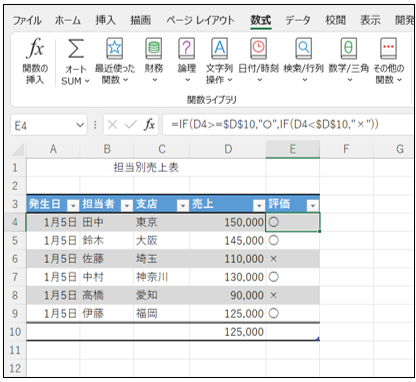Open the Logical (論理) functions icon
This screenshot has width=416, height=382.
(x=187, y=49)
